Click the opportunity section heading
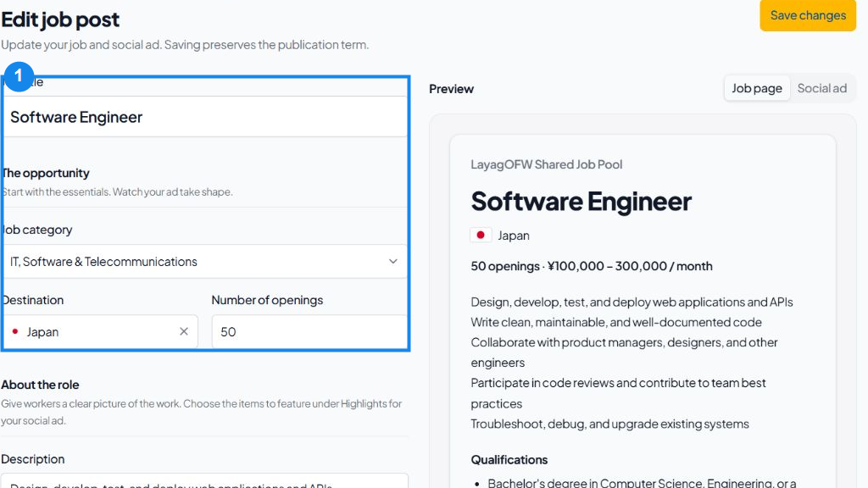The height and width of the screenshot is (488, 868). 46,173
